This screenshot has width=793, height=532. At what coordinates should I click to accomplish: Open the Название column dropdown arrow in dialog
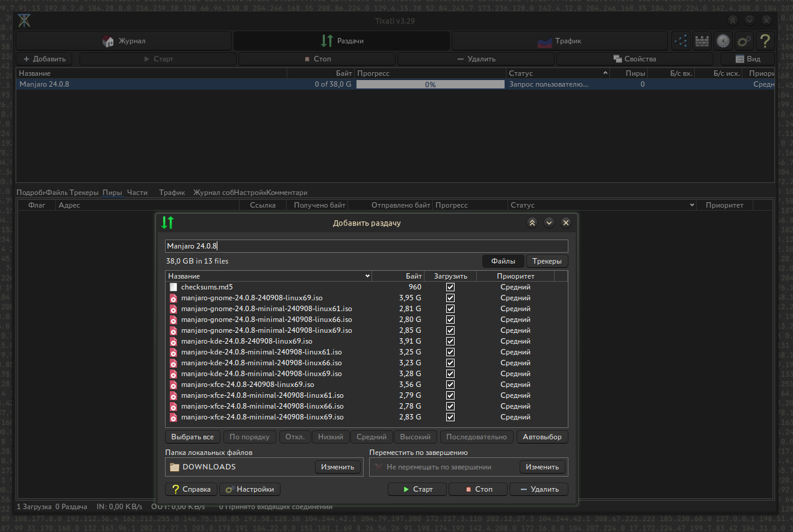click(367, 276)
